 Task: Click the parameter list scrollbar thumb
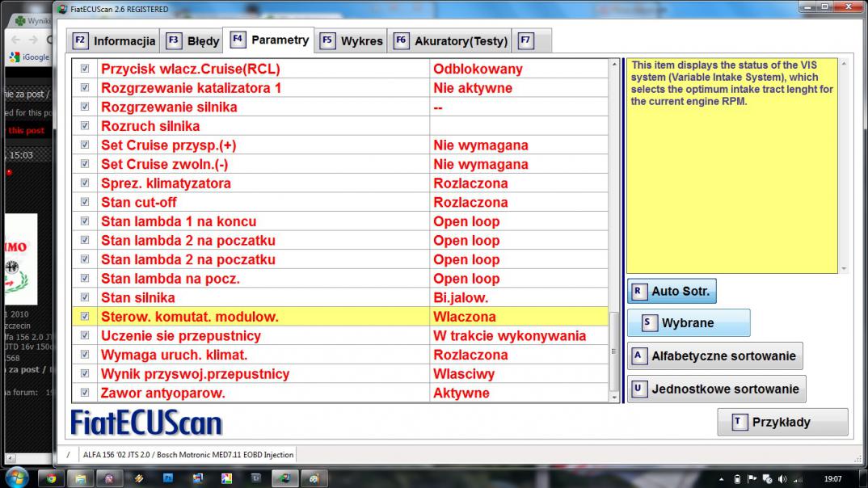(x=614, y=351)
